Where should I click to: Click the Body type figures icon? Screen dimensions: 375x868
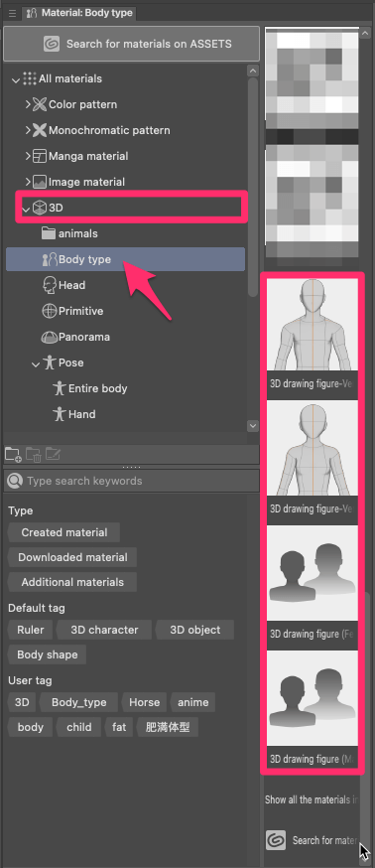(x=50, y=259)
